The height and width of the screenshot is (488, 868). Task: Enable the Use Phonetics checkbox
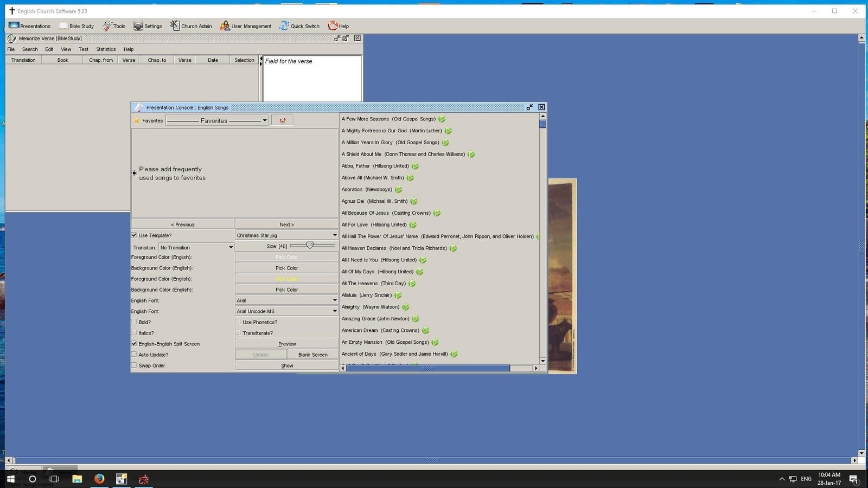tap(238, 322)
